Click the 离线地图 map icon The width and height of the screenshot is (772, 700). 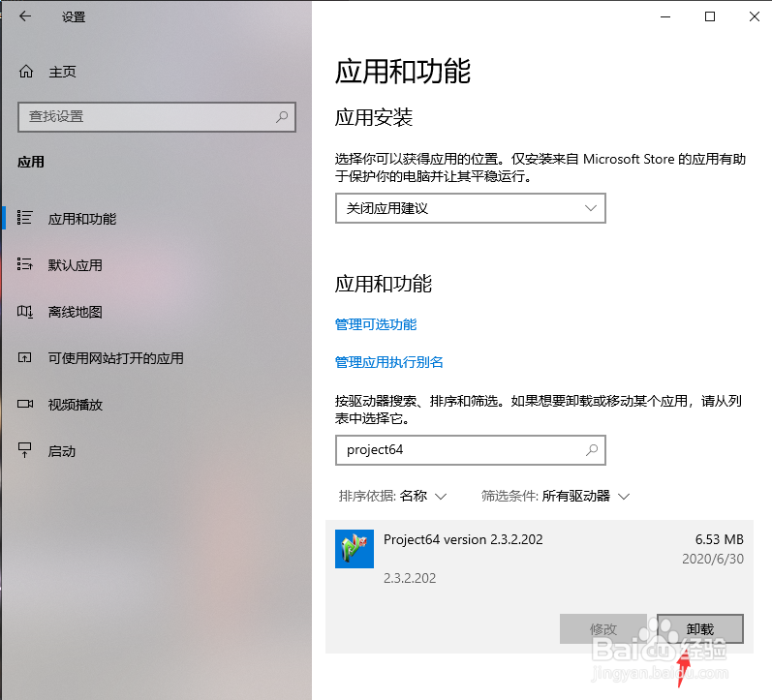pyautogui.click(x=24, y=311)
